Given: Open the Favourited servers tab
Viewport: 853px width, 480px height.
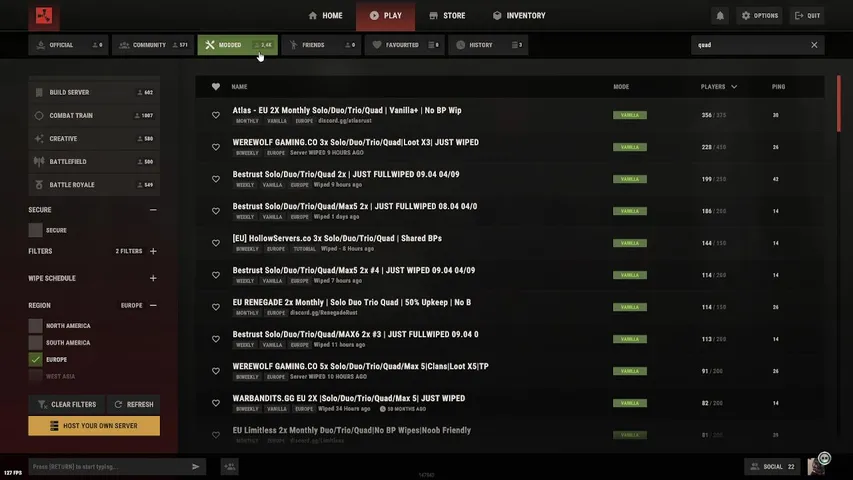Looking at the screenshot, I should (404, 45).
